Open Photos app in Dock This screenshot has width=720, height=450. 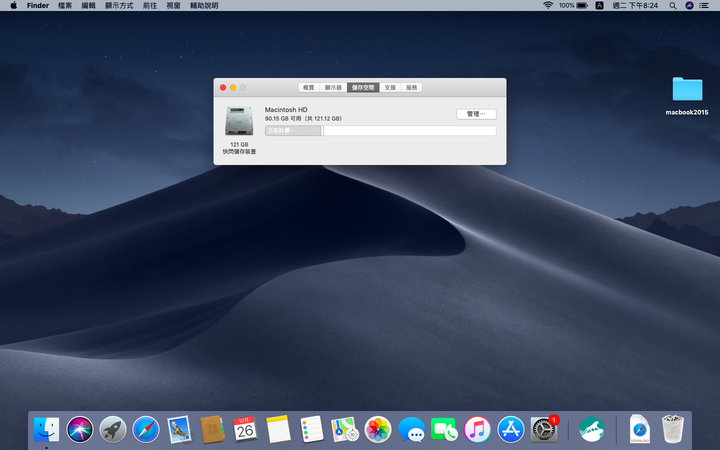(x=378, y=430)
